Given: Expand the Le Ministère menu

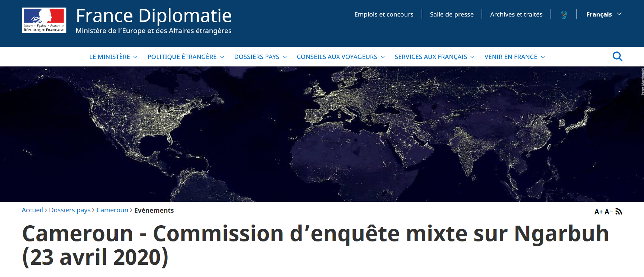Looking at the screenshot, I should pyautogui.click(x=113, y=57).
